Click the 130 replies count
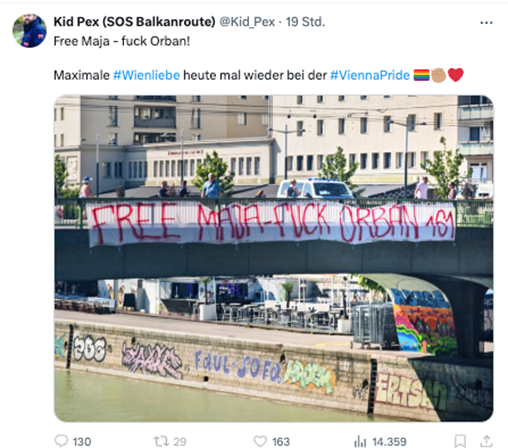508x448 pixels. [82, 442]
